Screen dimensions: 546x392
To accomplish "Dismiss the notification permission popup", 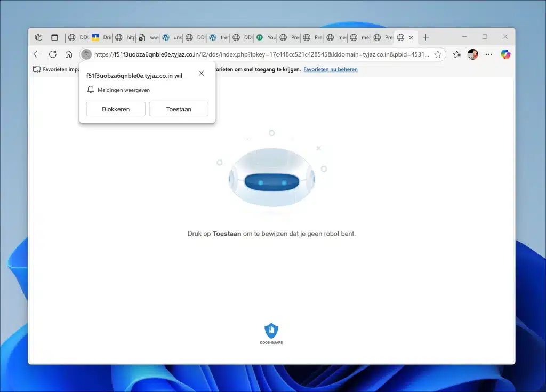I will 201,73.
